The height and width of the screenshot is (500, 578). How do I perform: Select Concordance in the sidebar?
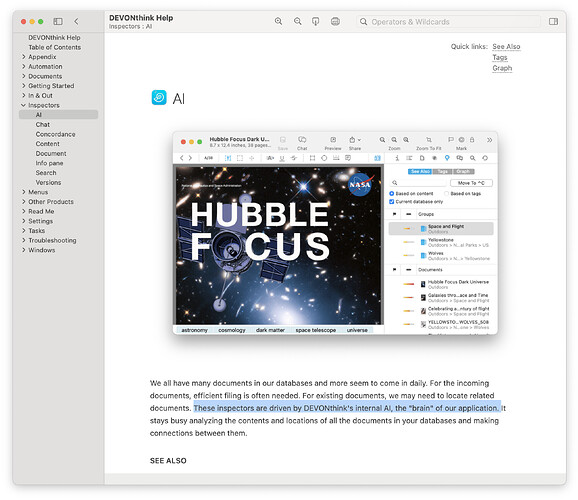55,134
